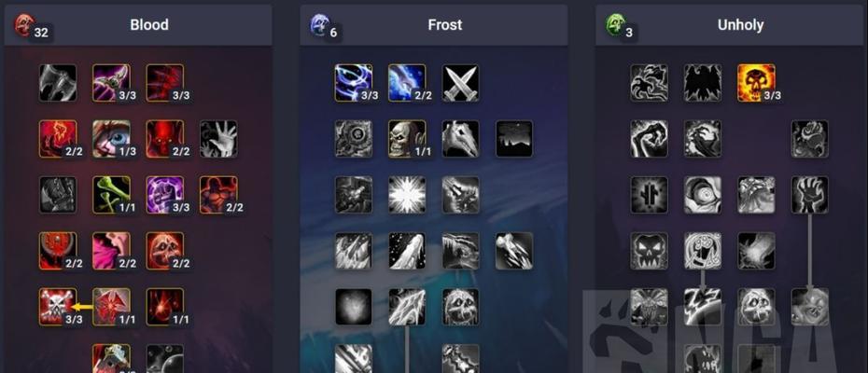Click the grey open hand talent in Blood
Viewport: 868px width, 373px height.
[218, 139]
